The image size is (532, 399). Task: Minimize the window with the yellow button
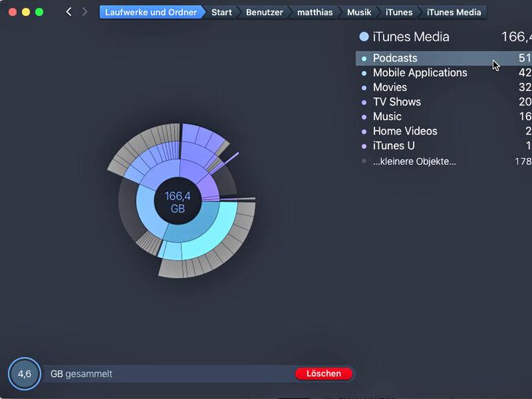pyautogui.click(x=26, y=12)
